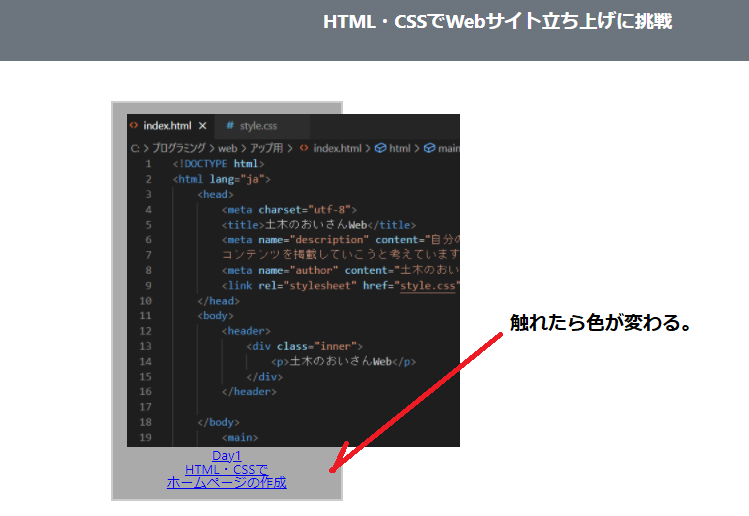Click the code line "<html lang="ja">"
The height and width of the screenshot is (516, 749).
pos(222,179)
